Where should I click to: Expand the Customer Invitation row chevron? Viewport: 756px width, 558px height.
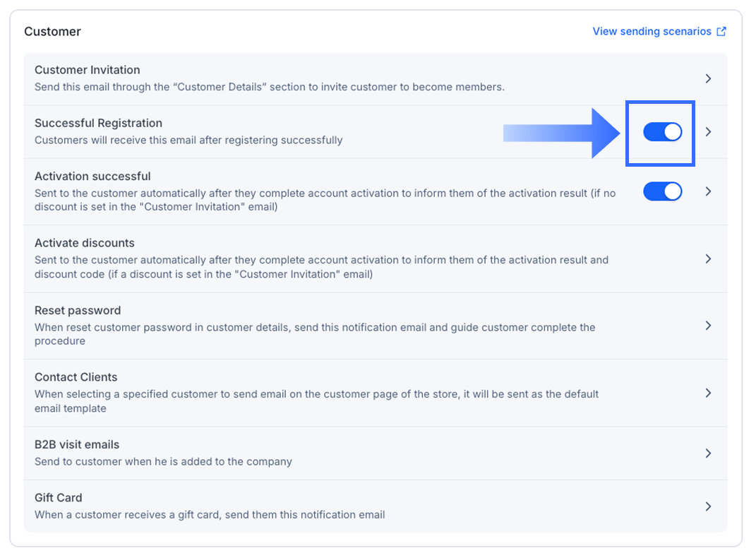click(708, 78)
